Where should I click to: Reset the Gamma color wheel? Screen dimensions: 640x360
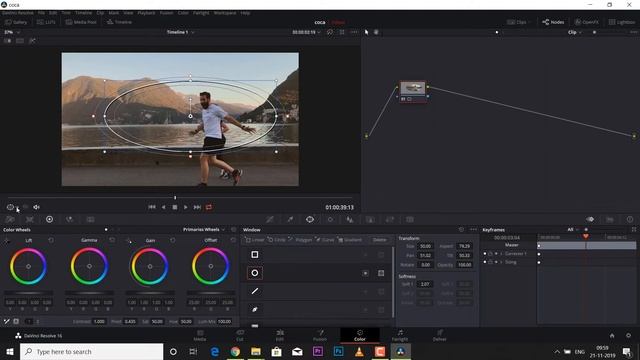click(x=112, y=240)
